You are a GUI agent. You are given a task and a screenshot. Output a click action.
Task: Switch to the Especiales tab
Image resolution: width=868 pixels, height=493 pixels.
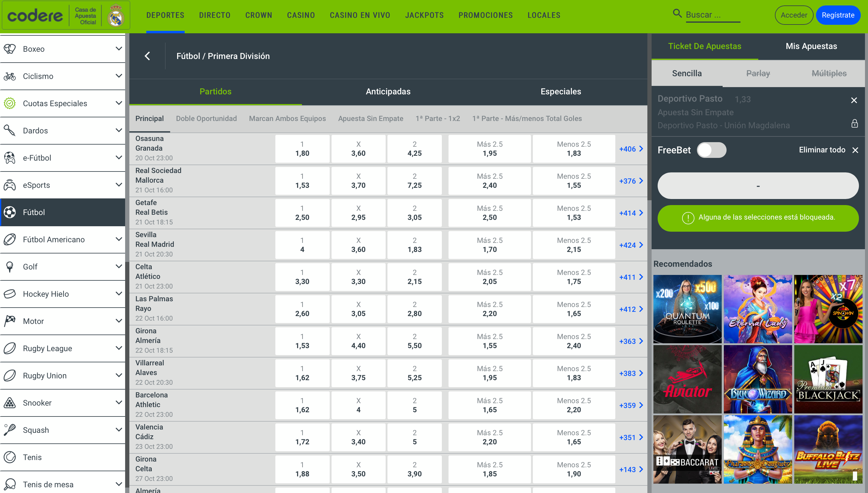(x=561, y=91)
